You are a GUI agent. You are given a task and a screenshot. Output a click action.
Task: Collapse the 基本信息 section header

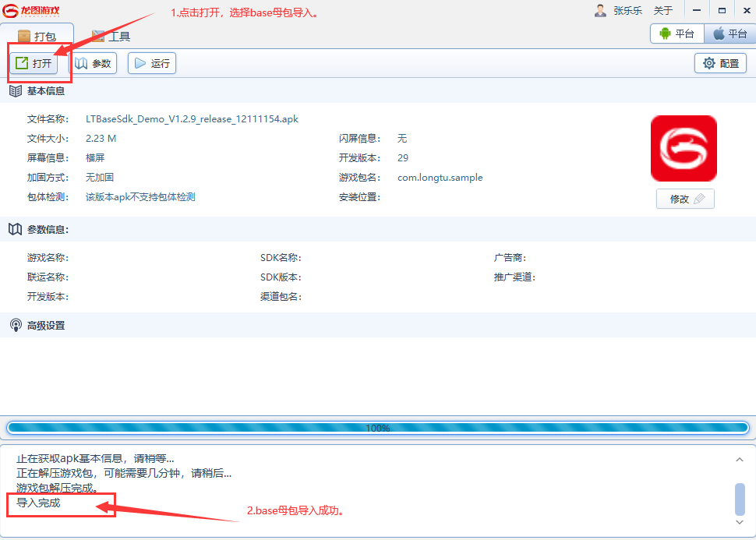click(46, 91)
